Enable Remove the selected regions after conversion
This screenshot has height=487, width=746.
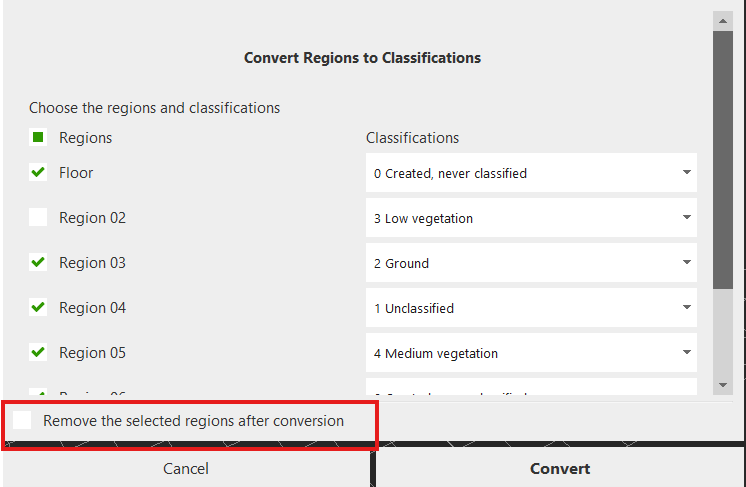pos(22,421)
